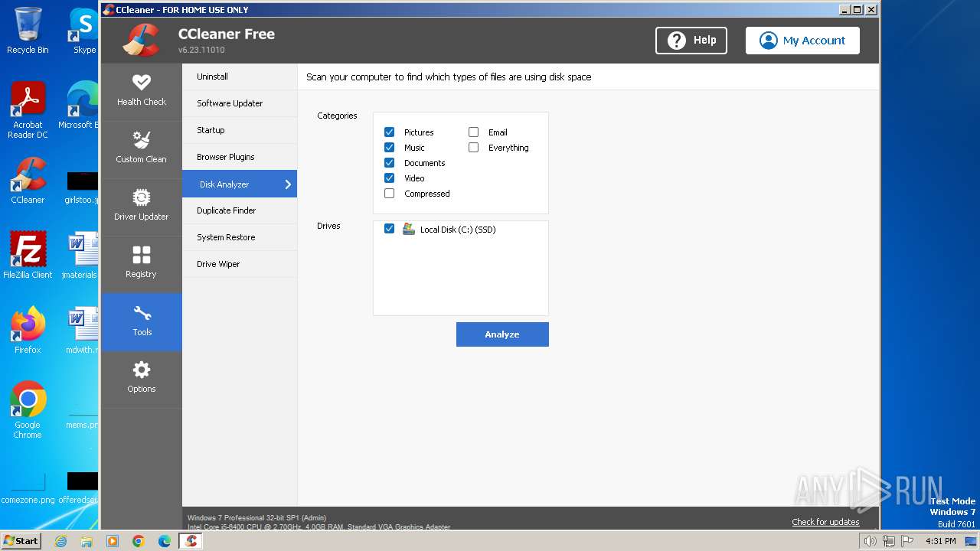Open the Duplicate Finder tool

pos(240,210)
